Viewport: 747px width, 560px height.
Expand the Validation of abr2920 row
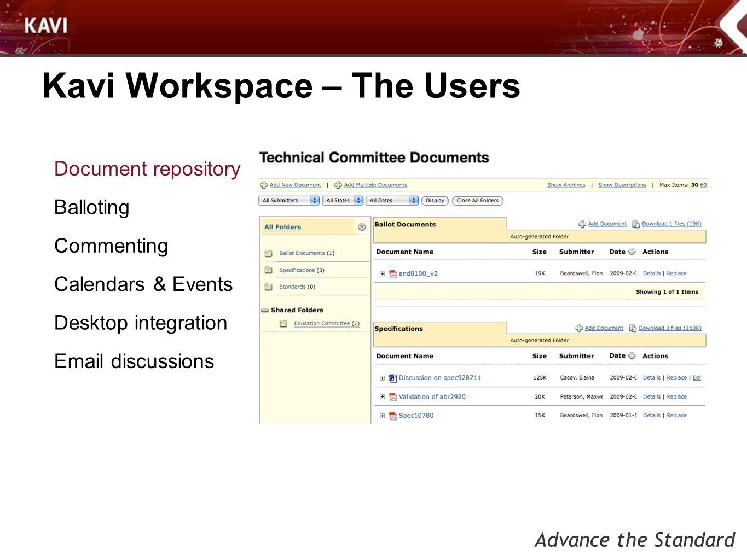click(382, 397)
